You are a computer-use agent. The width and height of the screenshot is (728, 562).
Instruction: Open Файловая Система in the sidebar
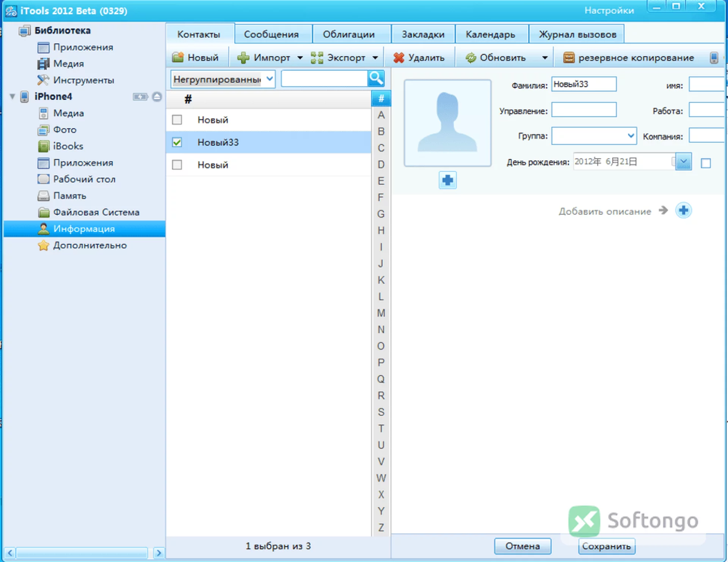pyautogui.click(x=88, y=212)
